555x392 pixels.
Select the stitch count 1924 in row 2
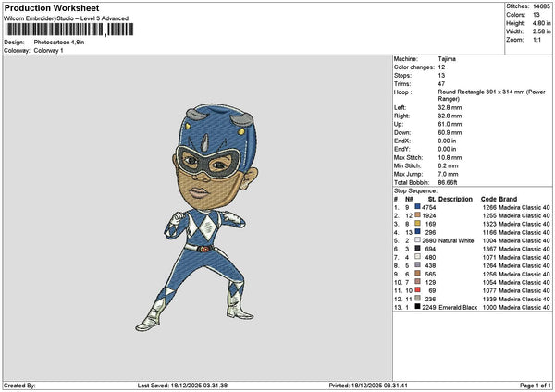pyautogui.click(x=428, y=215)
